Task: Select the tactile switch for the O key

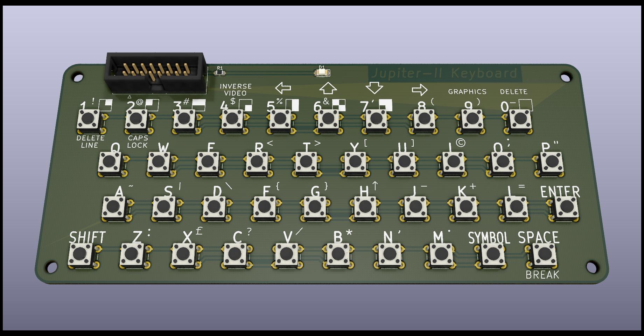Action: tap(503, 163)
